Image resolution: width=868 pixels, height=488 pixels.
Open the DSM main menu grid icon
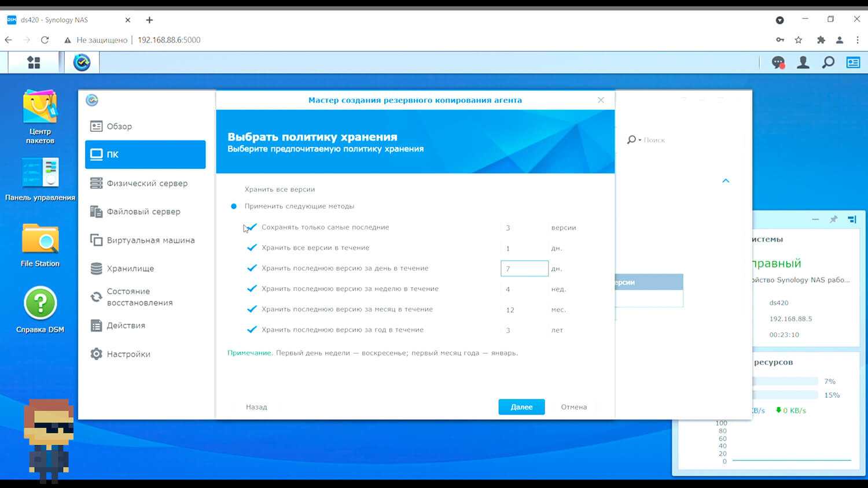(34, 62)
